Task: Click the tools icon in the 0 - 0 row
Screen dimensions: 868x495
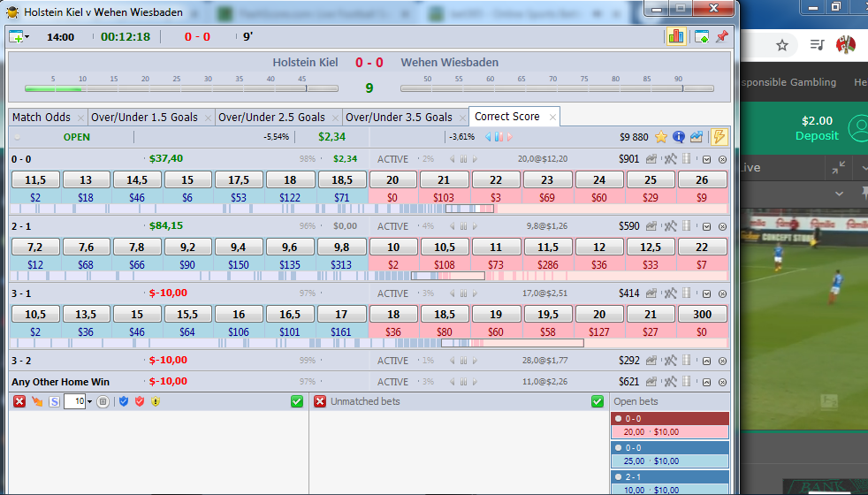Action: tap(670, 159)
